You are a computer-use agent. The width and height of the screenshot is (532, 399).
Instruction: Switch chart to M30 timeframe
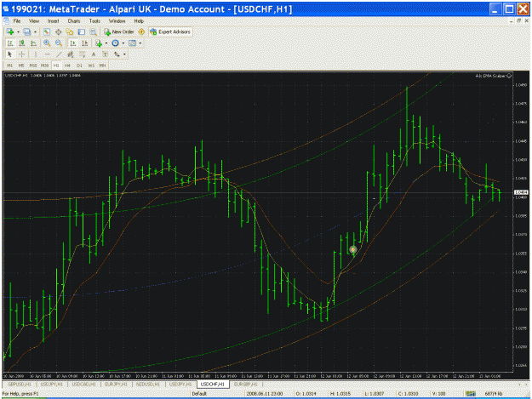pyautogui.click(x=44, y=66)
